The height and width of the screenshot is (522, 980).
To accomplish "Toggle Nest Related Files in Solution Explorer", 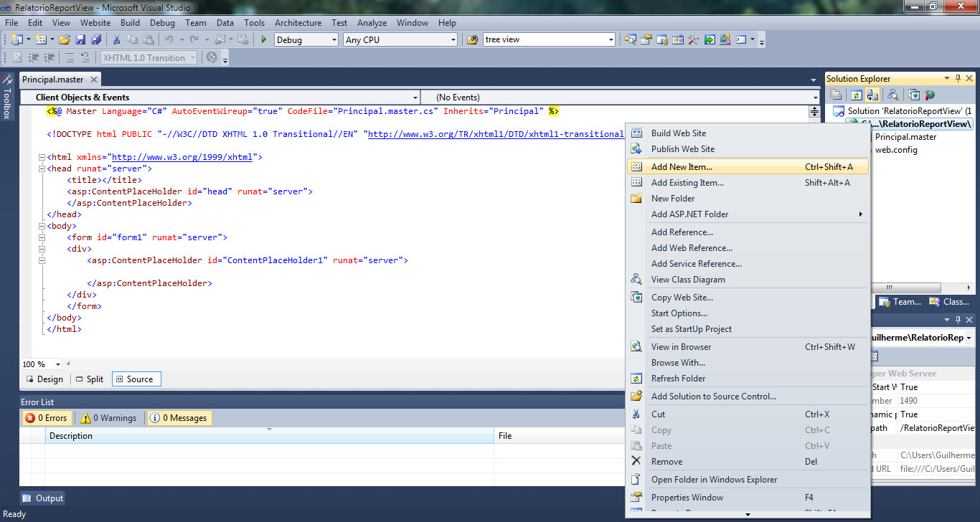I will (x=872, y=95).
